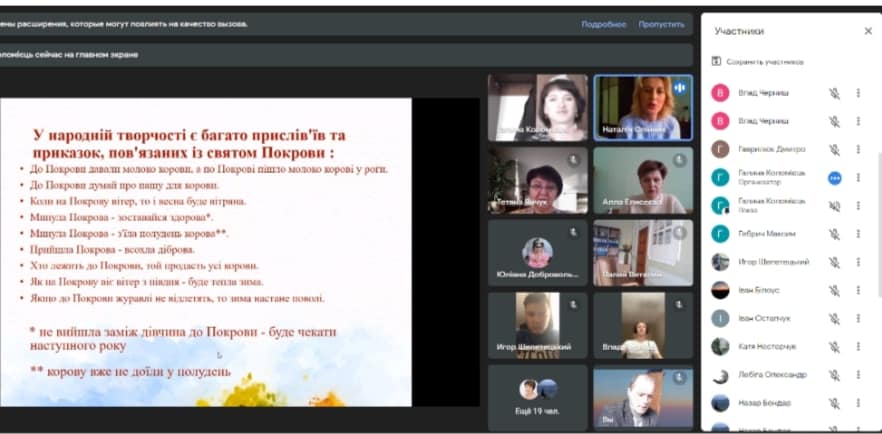Click Пропустить to dismiss the warning

tap(662, 25)
